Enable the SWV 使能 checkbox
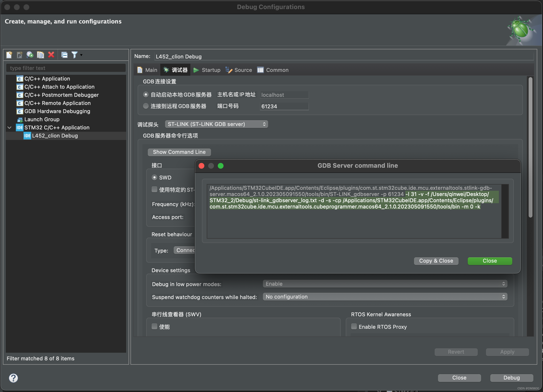Image resolution: width=543 pixels, height=392 pixels. click(x=154, y=326)
